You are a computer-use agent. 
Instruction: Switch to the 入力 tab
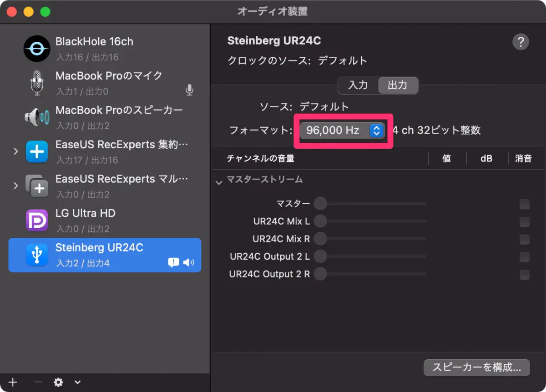[358, 85]
